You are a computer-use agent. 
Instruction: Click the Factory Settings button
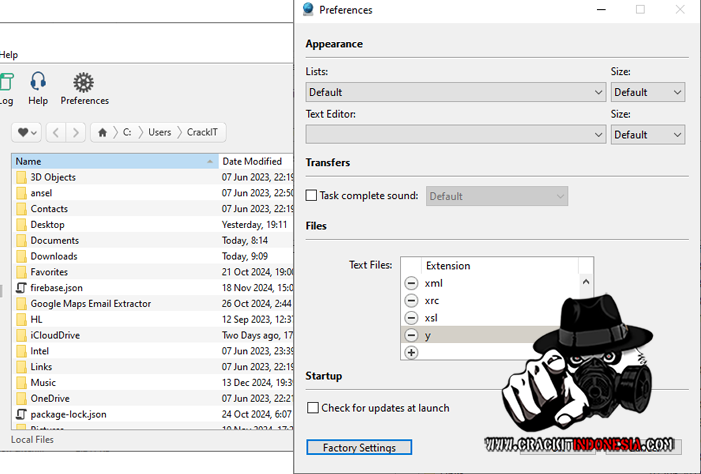pyautogui.click(x=359, y=448)
